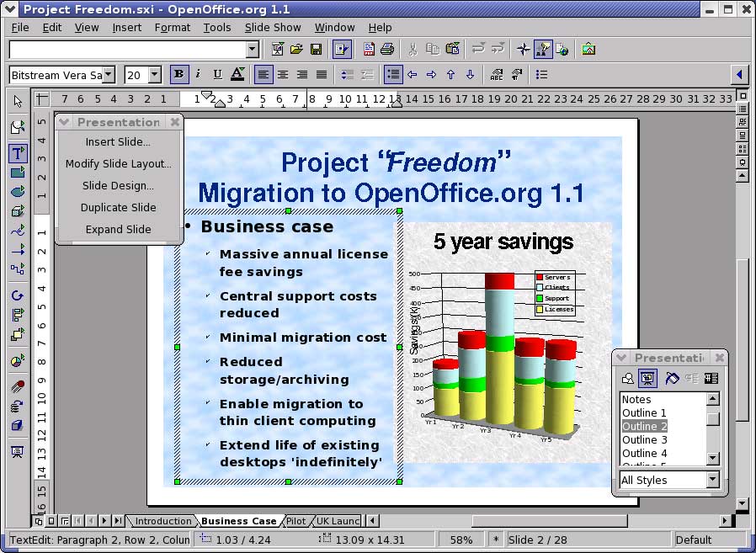Toggle Underline text formatting
This screenshot has height=553, width=756.
pos(217,75)
